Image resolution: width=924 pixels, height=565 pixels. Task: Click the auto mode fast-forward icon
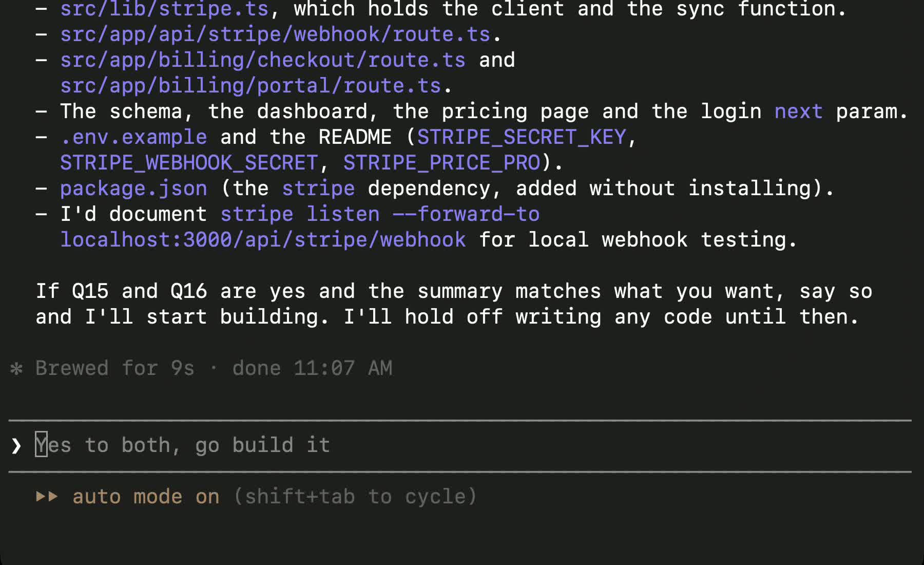(x=47, y=497)
